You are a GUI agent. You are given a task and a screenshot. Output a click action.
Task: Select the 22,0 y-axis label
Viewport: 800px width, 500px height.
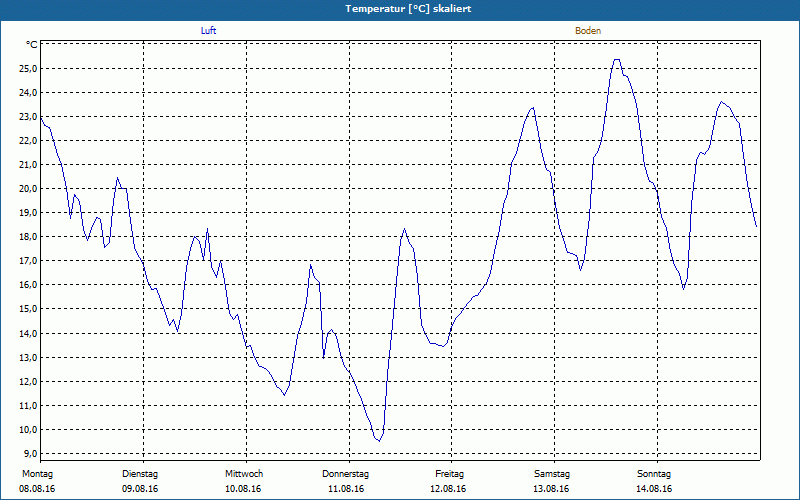coord(29,140)
